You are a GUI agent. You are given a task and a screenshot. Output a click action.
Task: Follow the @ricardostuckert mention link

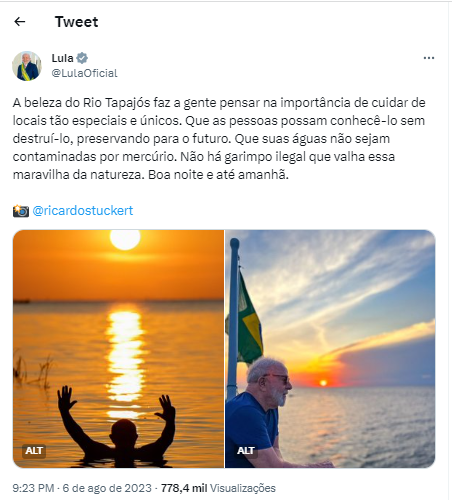tap(83, 210)
